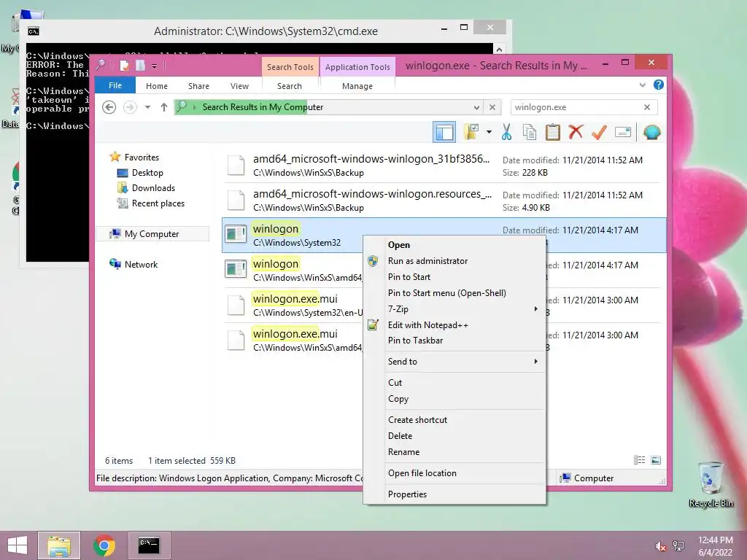
Task: Click the blue Help question mark icon
Action: [x=659, y=85]
